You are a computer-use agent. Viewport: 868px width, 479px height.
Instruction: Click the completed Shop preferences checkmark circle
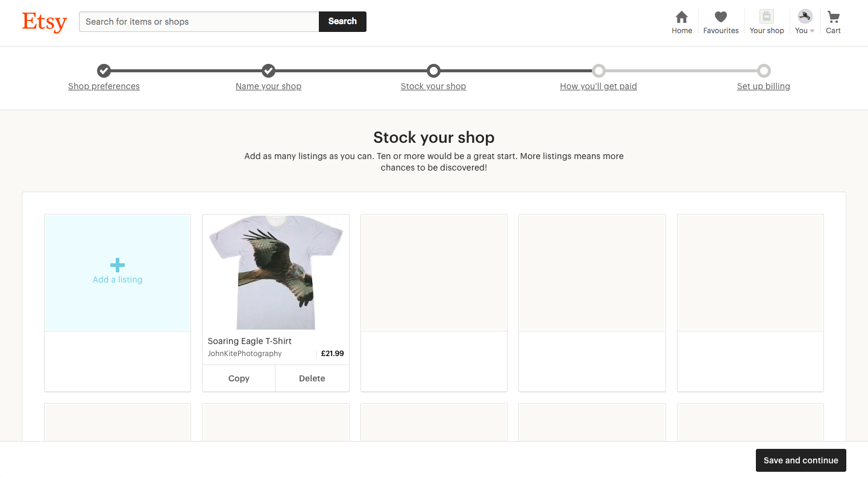click(x=104, y=70)
